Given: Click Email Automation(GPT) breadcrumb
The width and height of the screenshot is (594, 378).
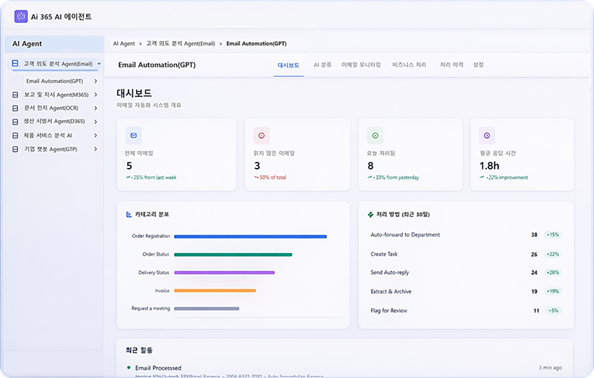Looking at the screenshot, I should (x=256, y=44).
